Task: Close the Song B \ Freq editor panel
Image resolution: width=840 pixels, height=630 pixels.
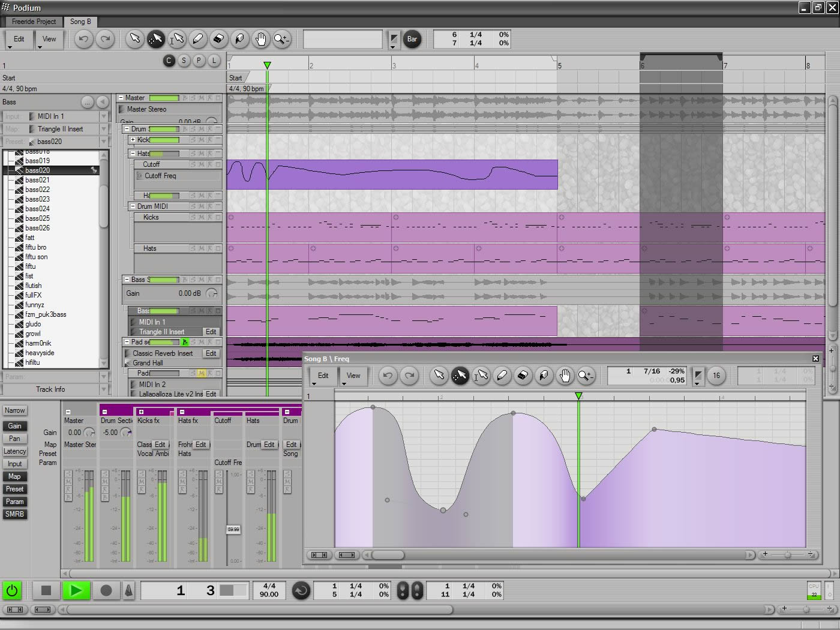Action: point(815,358)
